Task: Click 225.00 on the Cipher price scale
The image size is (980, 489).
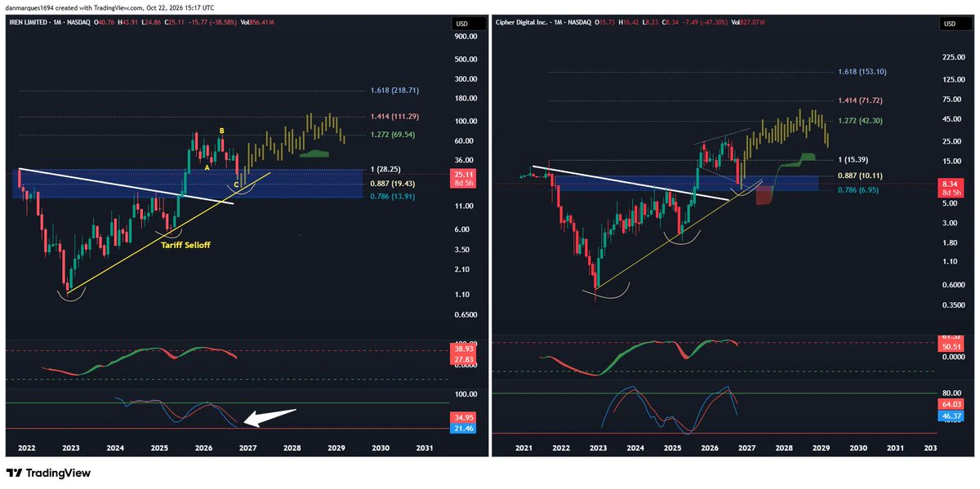Action: (x=952, y=57)
